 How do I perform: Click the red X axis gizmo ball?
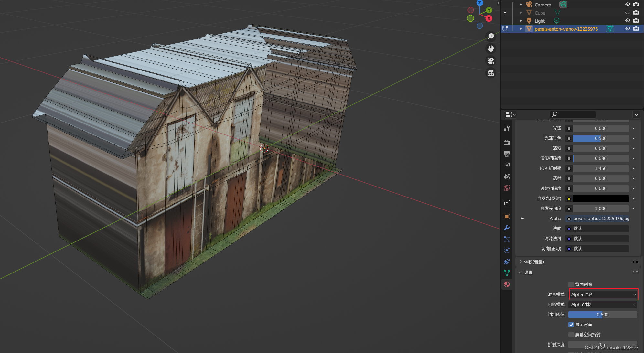(x=489, y=18)
